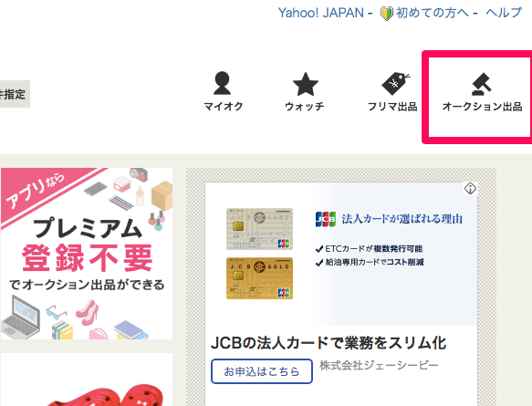Click the JCB logo in the ad
Image resolution: width=532 pixels, height=406 pixels.
326,219
